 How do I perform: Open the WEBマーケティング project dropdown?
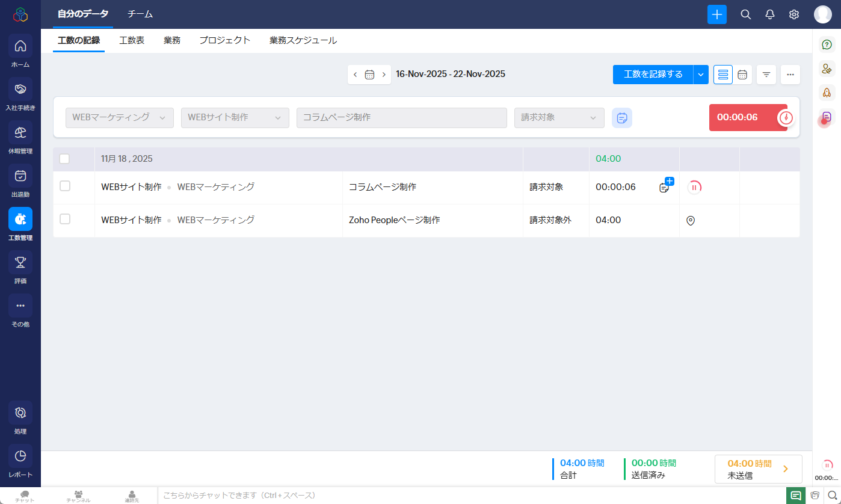click(x=119, y=118)
